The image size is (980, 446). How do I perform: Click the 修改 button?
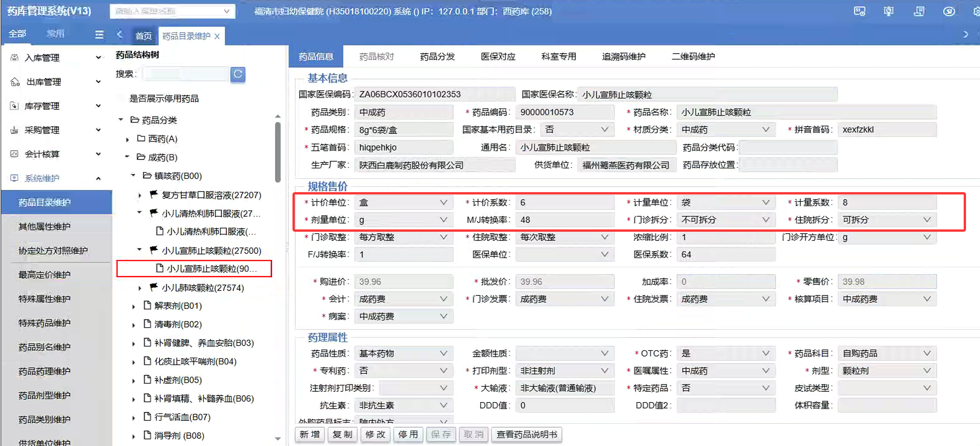tap(375, 434)
